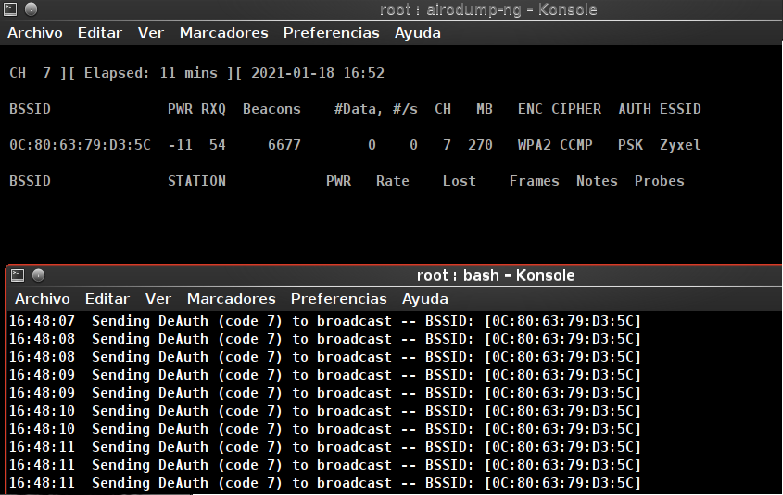Open Archivo menu in airodump-ng window
This screenshot has width=783, height=495.
coord(35,33)
